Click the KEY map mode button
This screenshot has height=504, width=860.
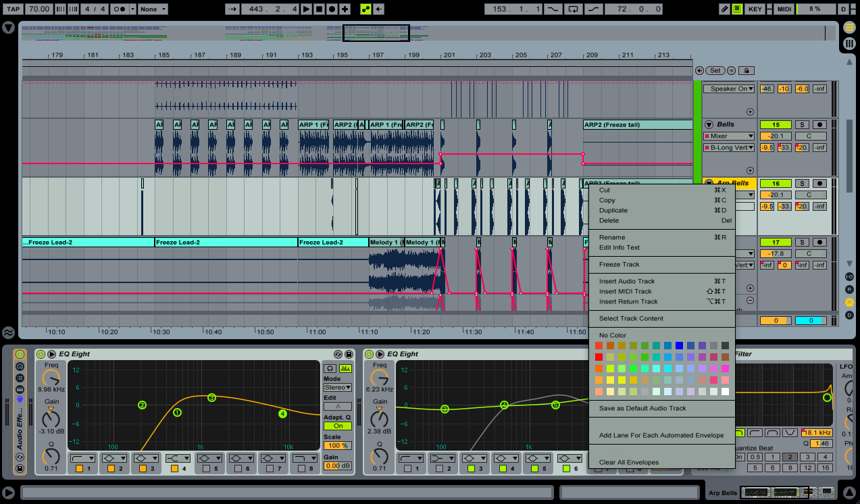tap(756, 9)
